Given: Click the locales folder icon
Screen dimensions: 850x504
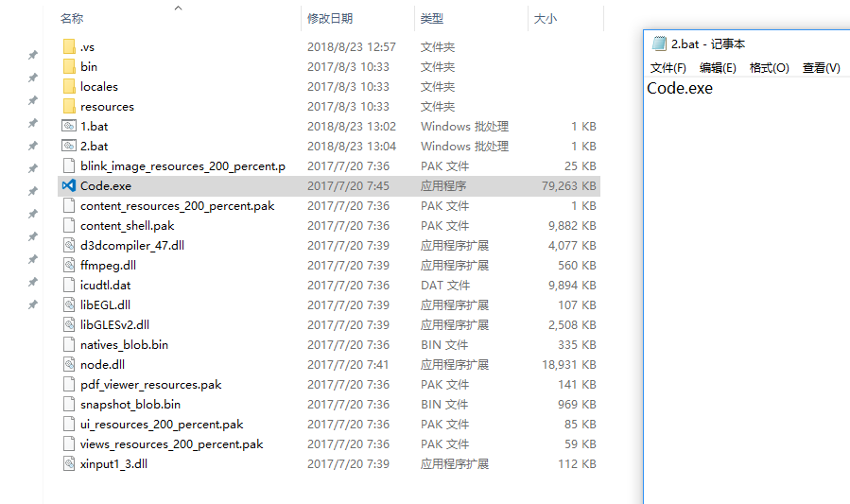Looking at the screenshot, I should [x=68, y=87].
